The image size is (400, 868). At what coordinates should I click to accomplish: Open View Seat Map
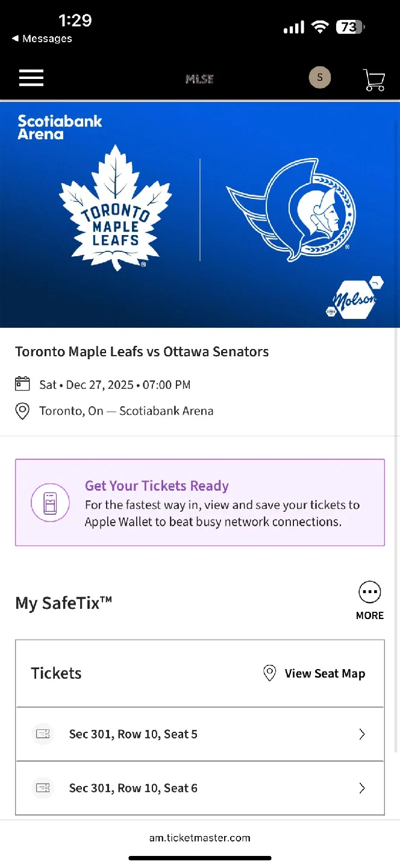[325, 673]
